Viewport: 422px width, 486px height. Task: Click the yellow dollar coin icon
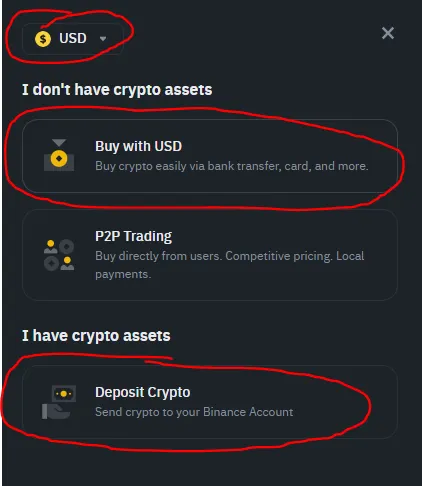43,39
